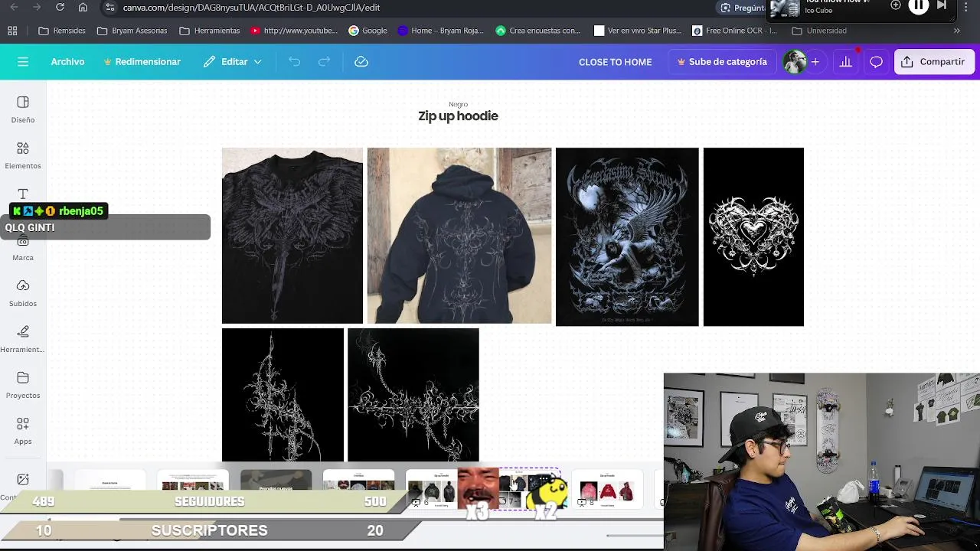980x551 pixels.
Task: Select the white gothic heart image
Action: click(x=753, y=237)
